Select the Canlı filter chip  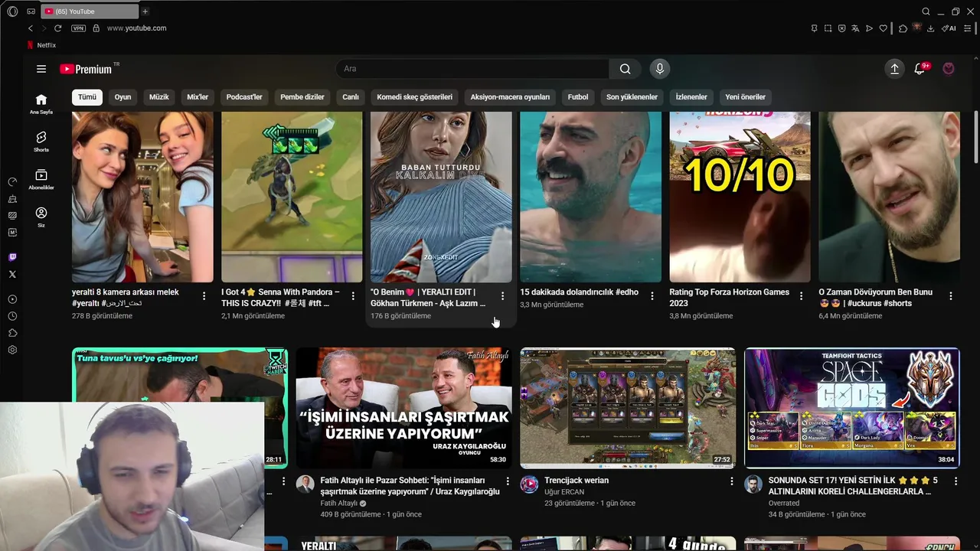[351, 97]
